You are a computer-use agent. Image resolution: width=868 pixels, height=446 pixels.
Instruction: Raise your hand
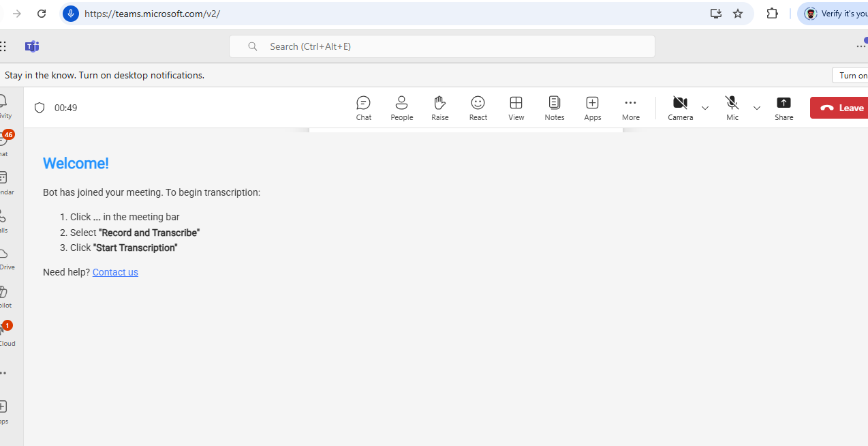pos(439,107)
